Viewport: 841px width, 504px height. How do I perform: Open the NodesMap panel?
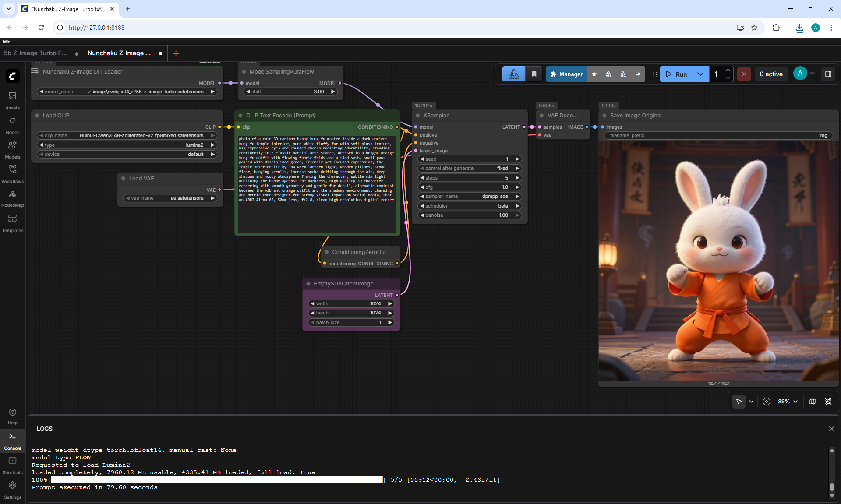[x=12, y=198]
